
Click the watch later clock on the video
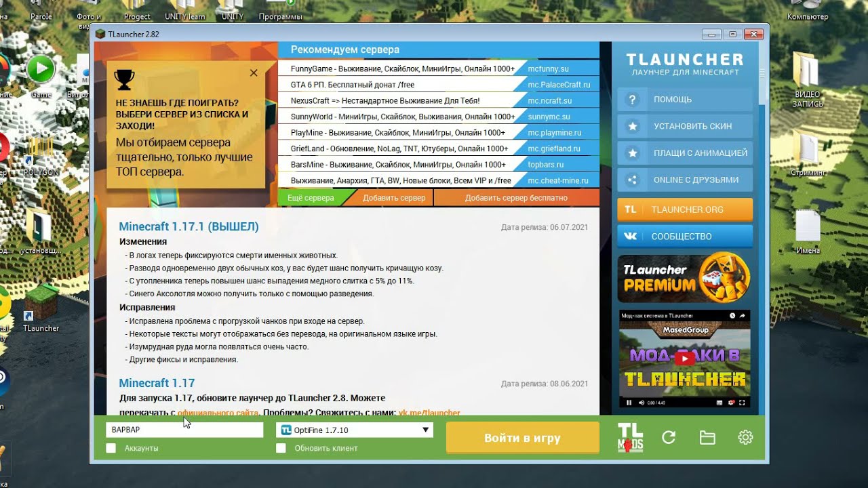pos(732,316)
